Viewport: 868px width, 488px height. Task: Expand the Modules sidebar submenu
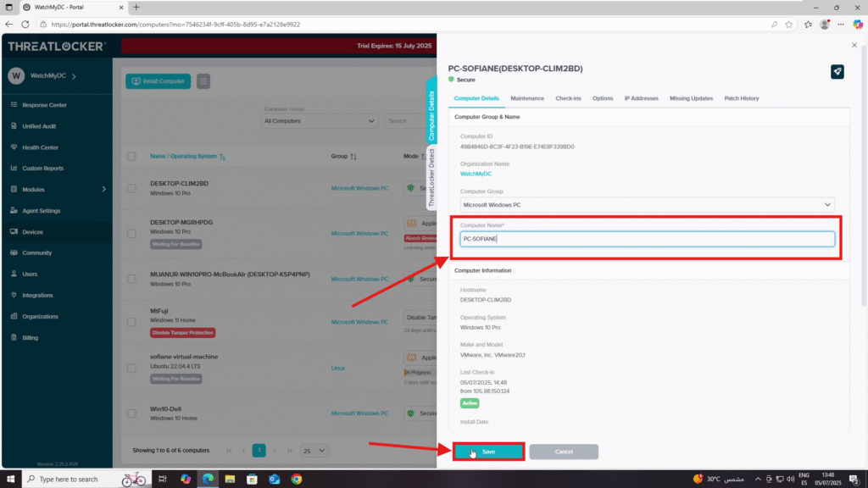click(x=103, y=189)
